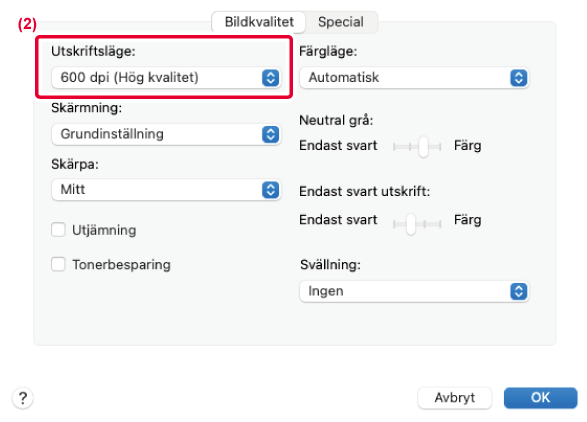Expand the Mitt sharpness dropdown
The height and width of the screenshot is (422, 587).
[166, 190]
